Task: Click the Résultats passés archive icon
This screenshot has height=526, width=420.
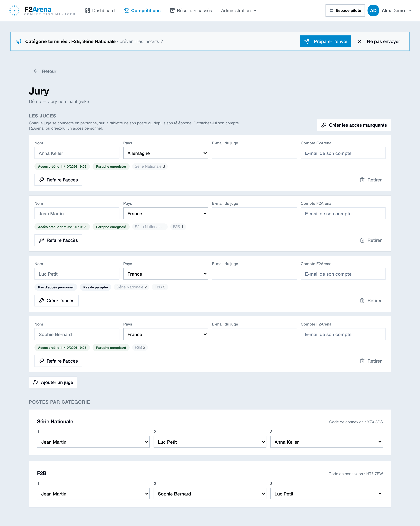Action: click(172, 11)
